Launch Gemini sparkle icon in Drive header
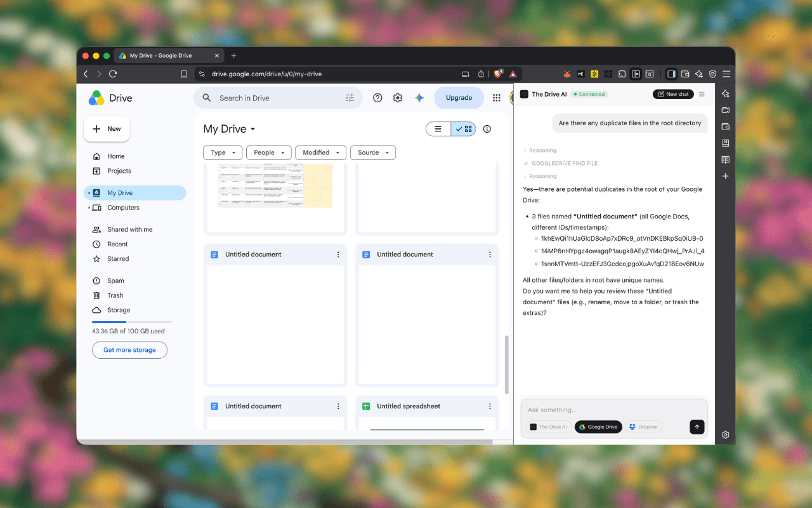Screen dimensions: 812x508 [419, 98]
